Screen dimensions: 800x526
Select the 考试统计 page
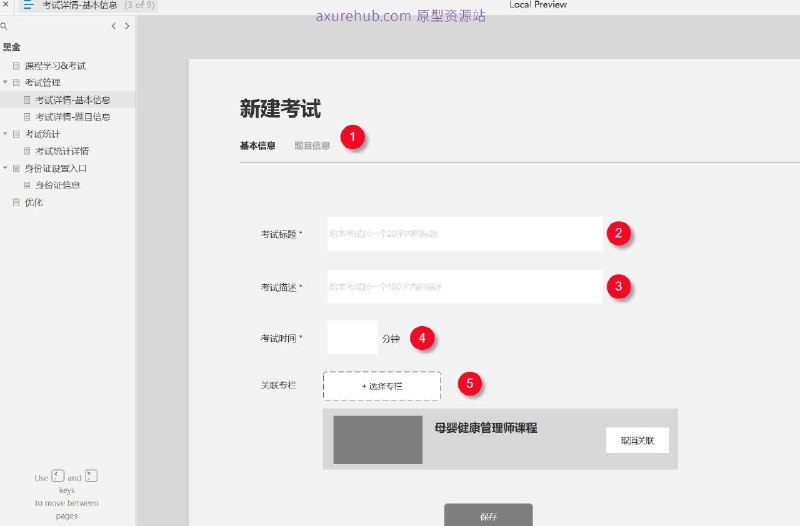pyautogui.click(x=42, y=134)
